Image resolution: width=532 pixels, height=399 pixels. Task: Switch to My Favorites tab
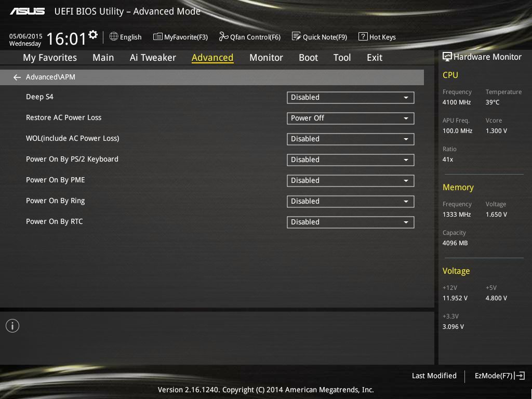click(x=50, y=58)
